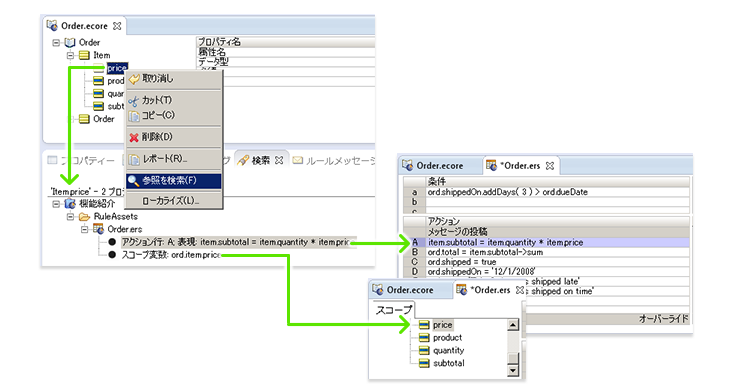The width and height of the screenshot is (750, 391).
Task: Select the 'subt' attribute icon under Item
Action: pyautogui.click(x=99, y=106)
